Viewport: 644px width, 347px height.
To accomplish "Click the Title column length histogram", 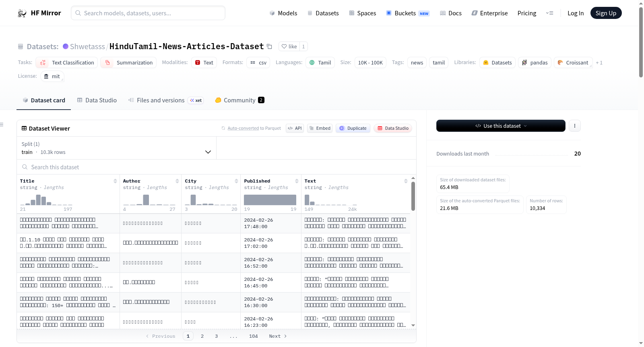I will coord(46,200).
